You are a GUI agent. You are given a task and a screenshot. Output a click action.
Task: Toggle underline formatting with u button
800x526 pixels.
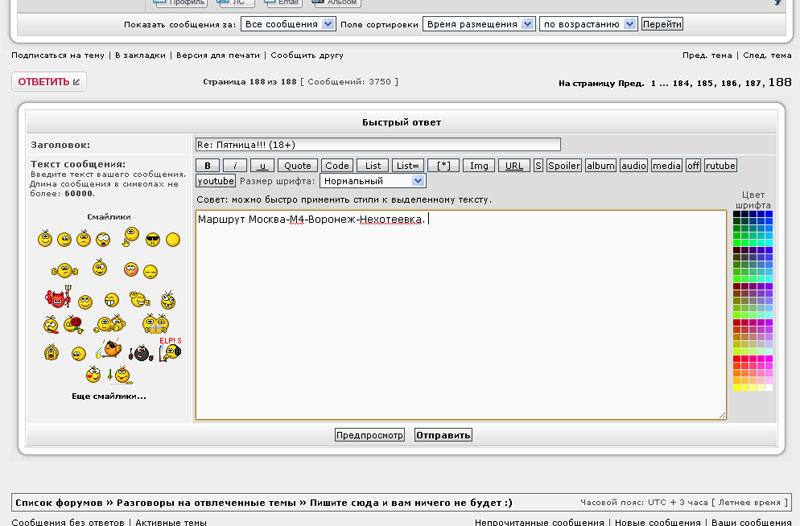coord(262,165)
